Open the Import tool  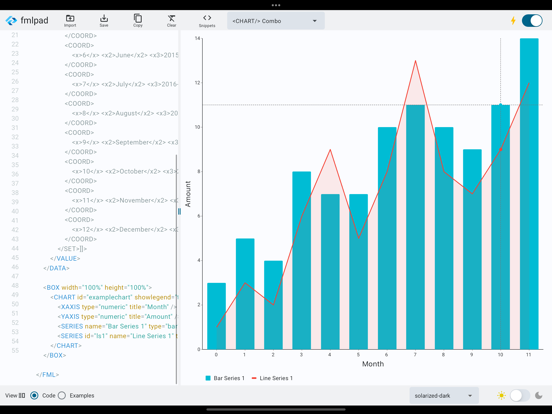click(x=70, y=21)
